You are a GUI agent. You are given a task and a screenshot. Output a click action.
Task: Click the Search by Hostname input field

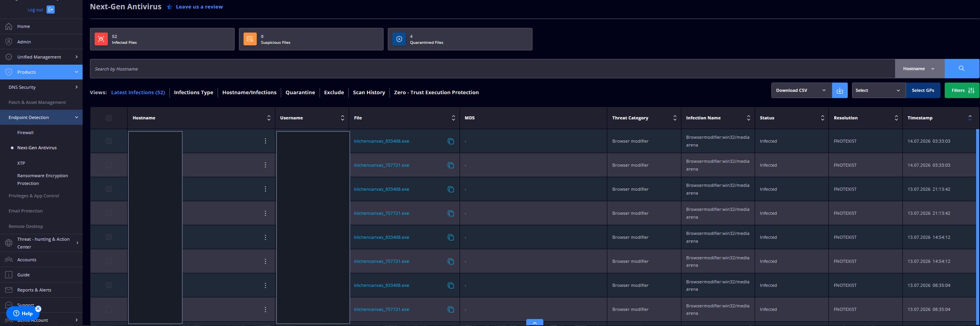coord(493,69)
